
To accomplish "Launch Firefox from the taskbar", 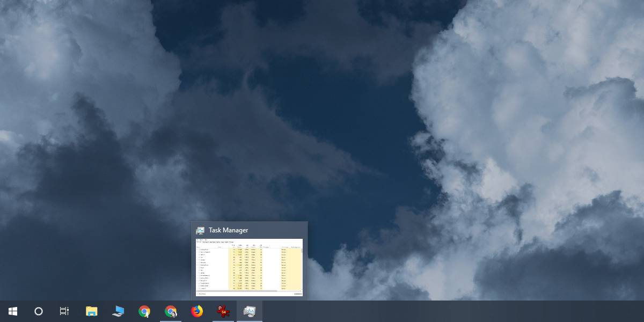I will pos(197,311).
